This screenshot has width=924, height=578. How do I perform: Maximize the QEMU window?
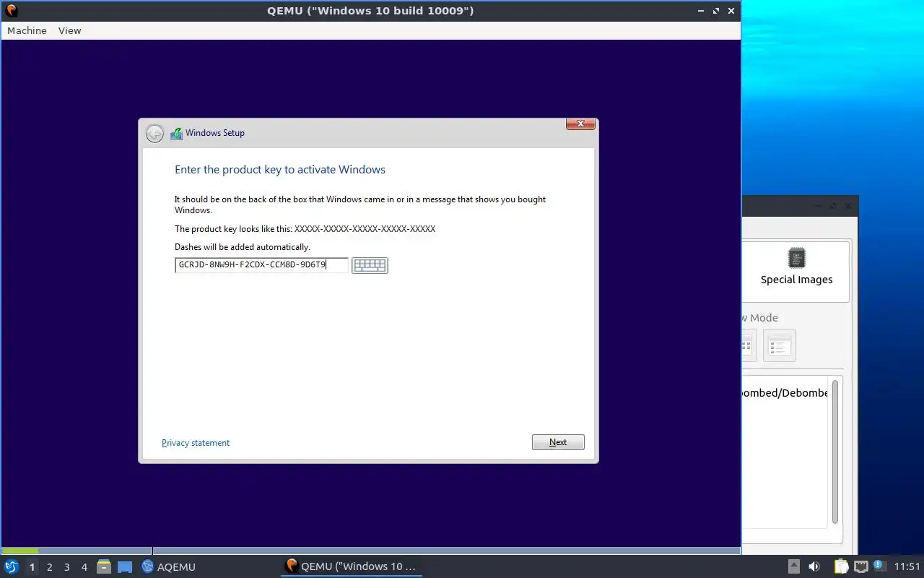[716, 11]
